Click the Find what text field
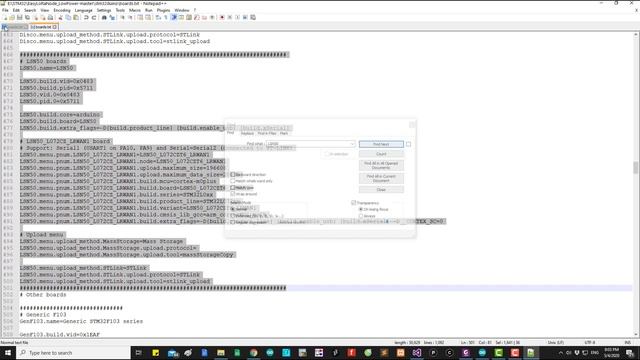640x360 pixels. click(310, 144)
